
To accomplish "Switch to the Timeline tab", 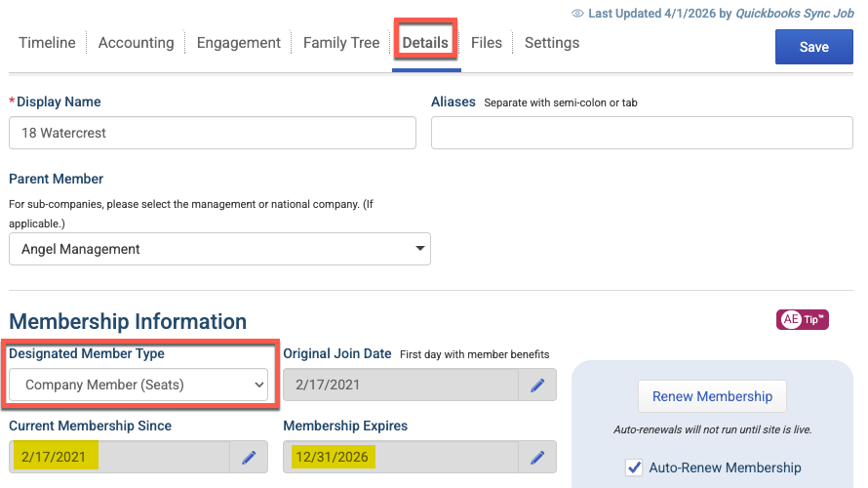I will tap(47, 43).
